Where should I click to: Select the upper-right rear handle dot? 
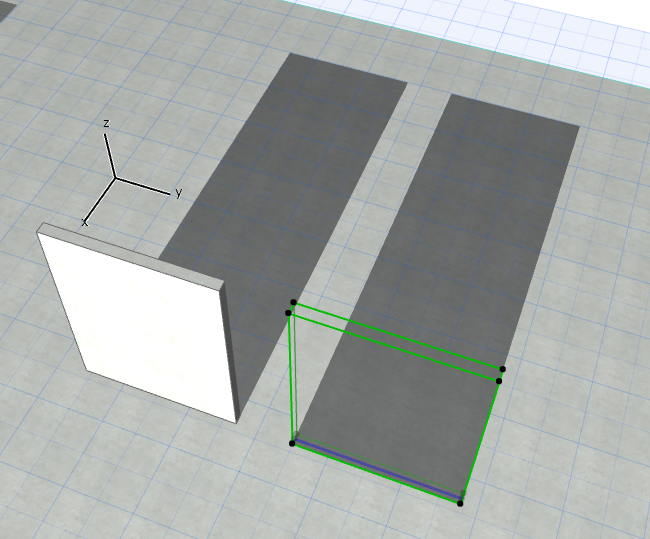(x=502, y=369)
